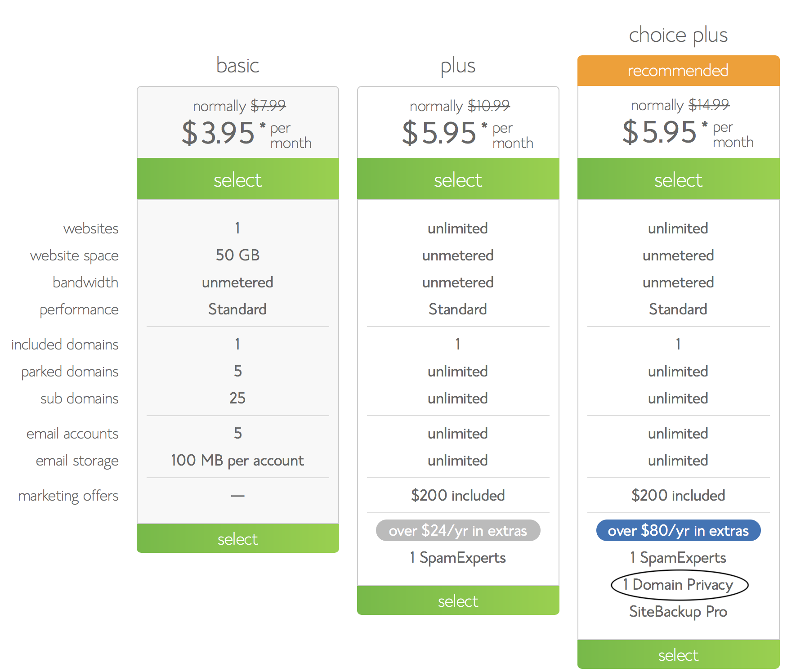Click the blue over $80/yr in extras badge

(678, 531)
